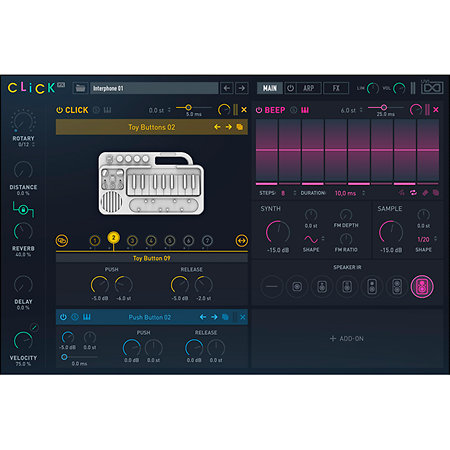Select the pink speaker IR icon

tap(422, 286)
